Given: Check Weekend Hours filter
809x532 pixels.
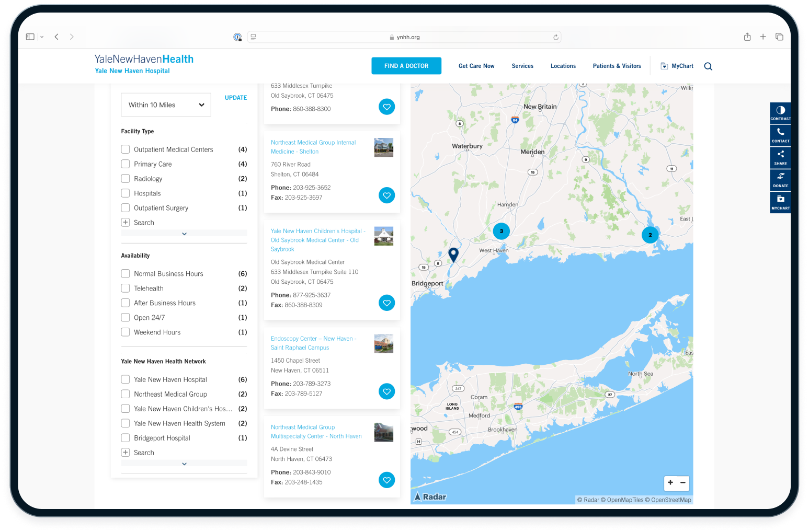Looking at the screenshot, I should [126, 332].
